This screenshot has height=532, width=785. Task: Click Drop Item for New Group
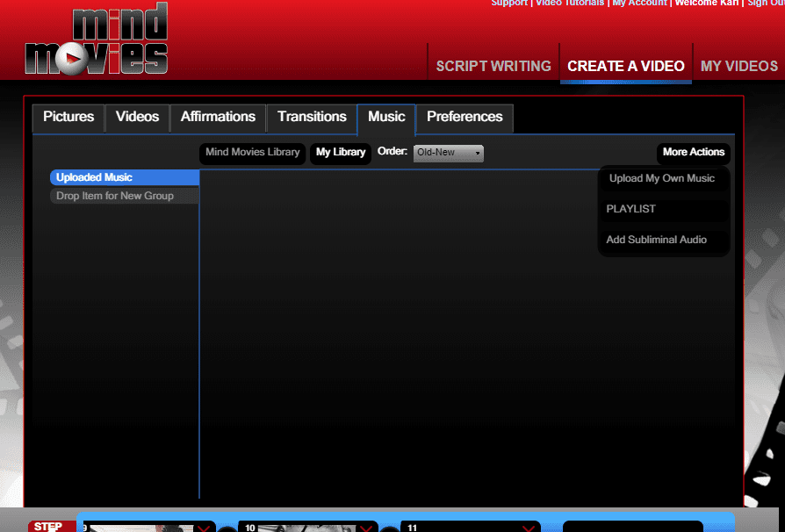coord(125,196)
